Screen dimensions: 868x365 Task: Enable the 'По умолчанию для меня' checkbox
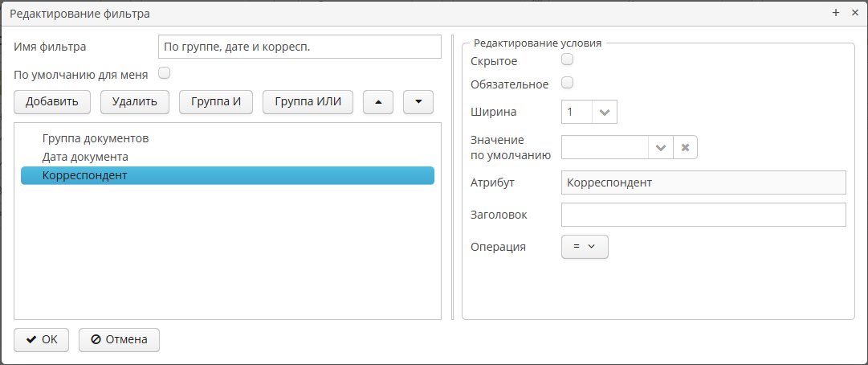pos(165,73)
